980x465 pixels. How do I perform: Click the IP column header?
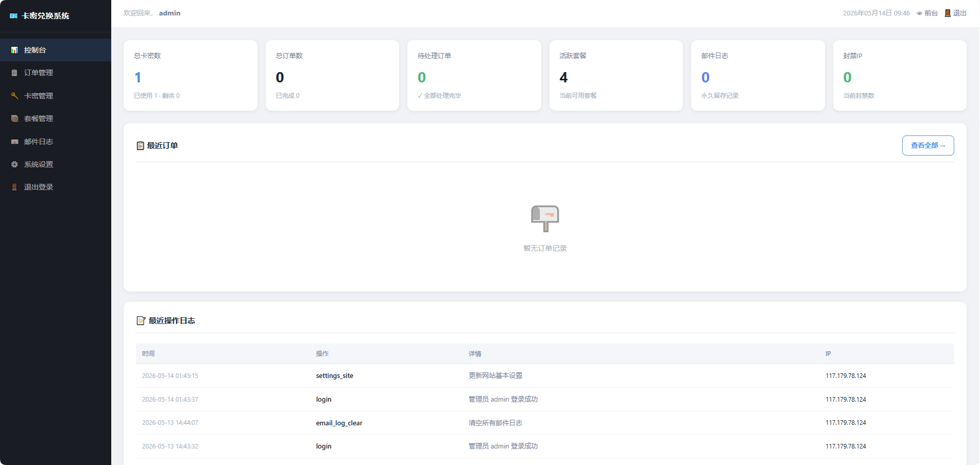tap(828, 354)
